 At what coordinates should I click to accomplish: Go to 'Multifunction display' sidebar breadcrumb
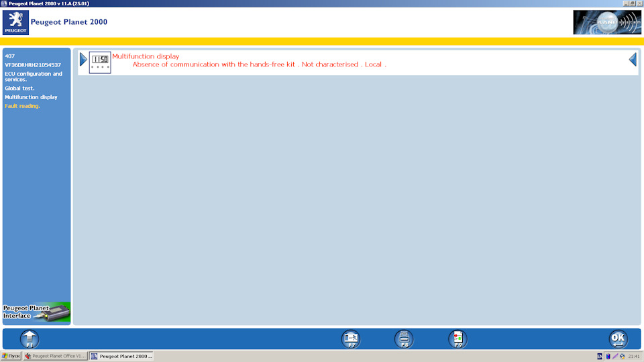point(32,97)
